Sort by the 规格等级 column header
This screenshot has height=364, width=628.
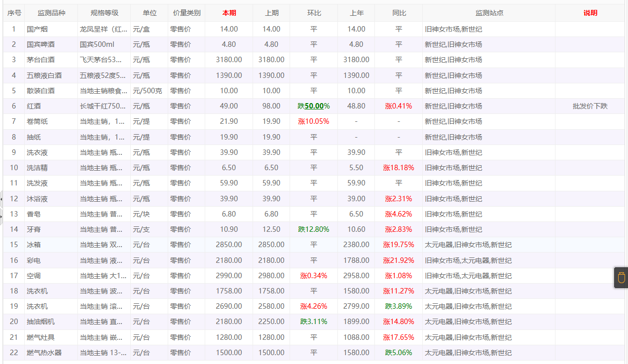[104, 13]
